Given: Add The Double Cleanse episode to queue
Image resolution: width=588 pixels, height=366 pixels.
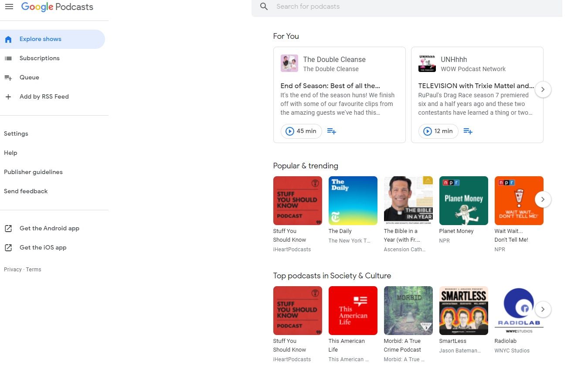Looking at the screenshot, I should tap(332, 131).
